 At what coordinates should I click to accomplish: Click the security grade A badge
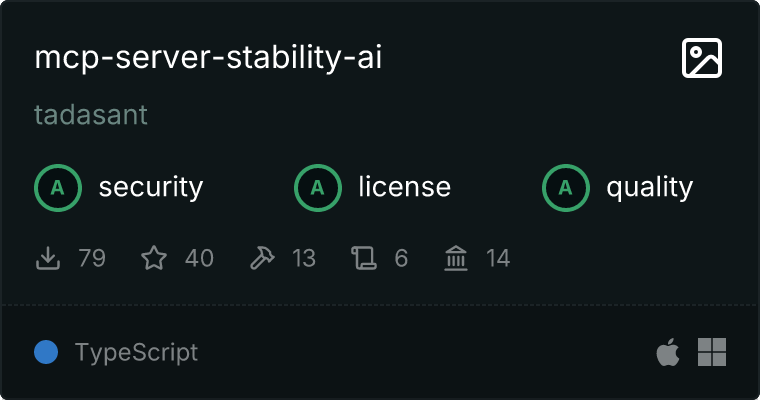[58, 187]
